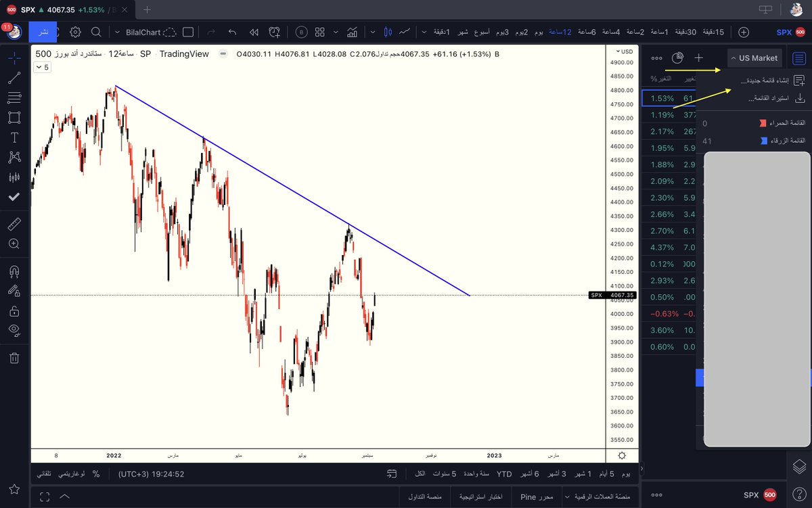The height and width of the screenshot is (508, 812).
Task: Add symbol to watchlist plus icon
Action: [699, 58]
